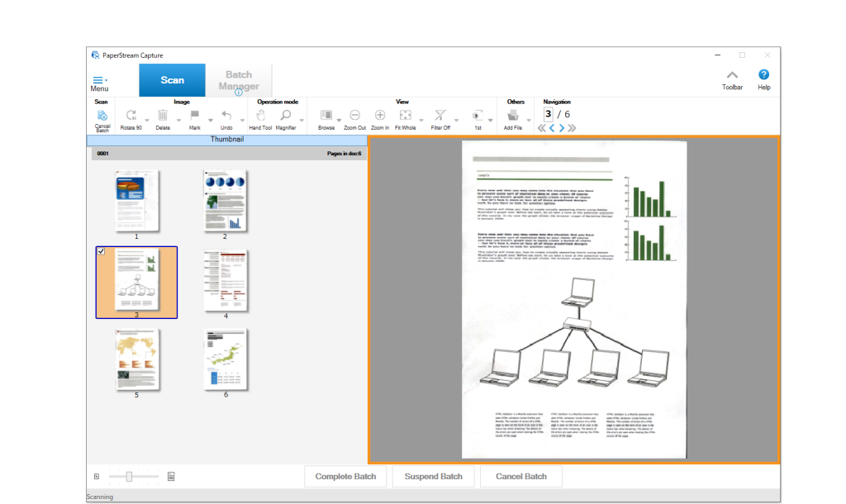Viewport: 846px width, 504px height.
Task: Click the Zoom Out icon
Action: click(354, 116)
